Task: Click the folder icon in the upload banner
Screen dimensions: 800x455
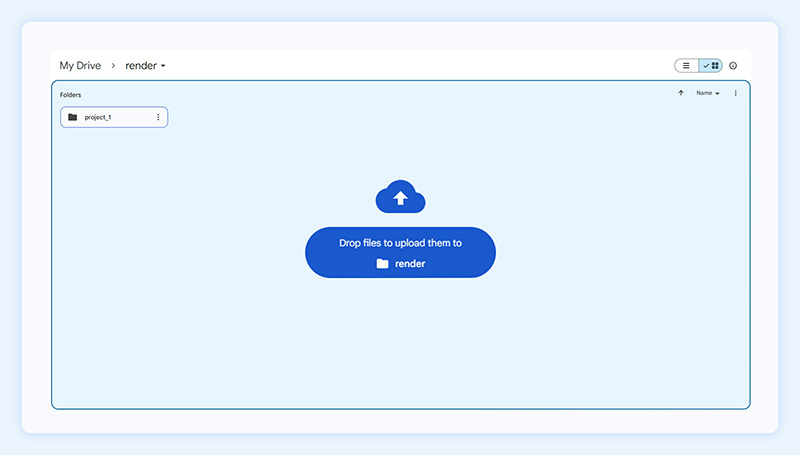Action: coord(382,264)
